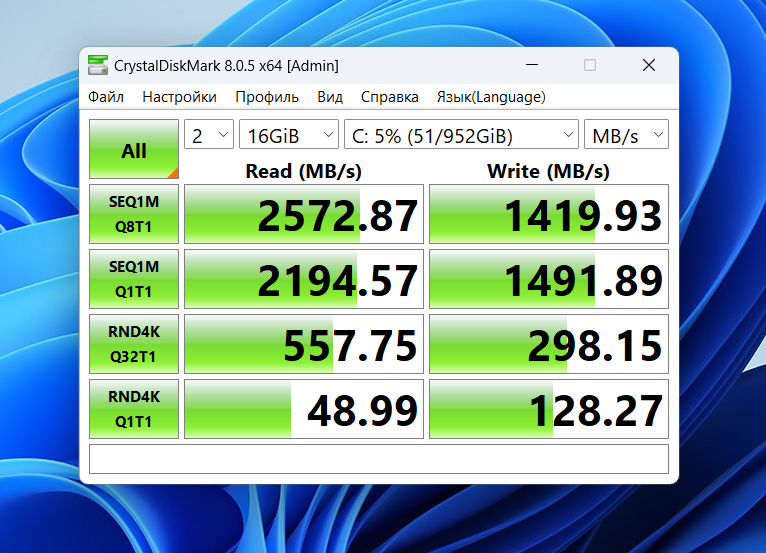Start all benchmarks with the All button
Viewport: 766px width, 553px height.
134,149
